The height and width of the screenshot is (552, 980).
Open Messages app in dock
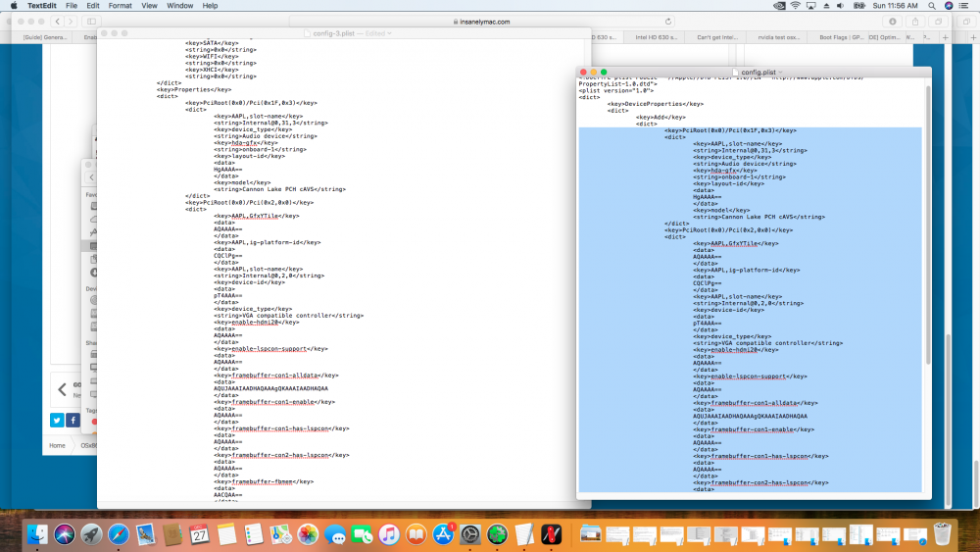(335, 534)
